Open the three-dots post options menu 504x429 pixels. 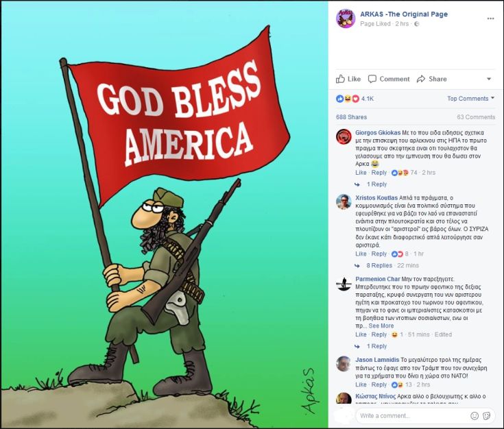point(490,19)
